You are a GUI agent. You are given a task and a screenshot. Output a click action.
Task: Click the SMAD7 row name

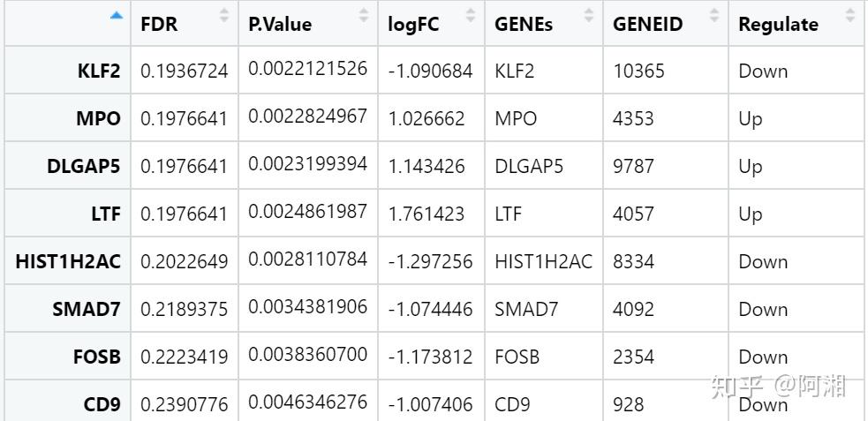tap(87, 310)
